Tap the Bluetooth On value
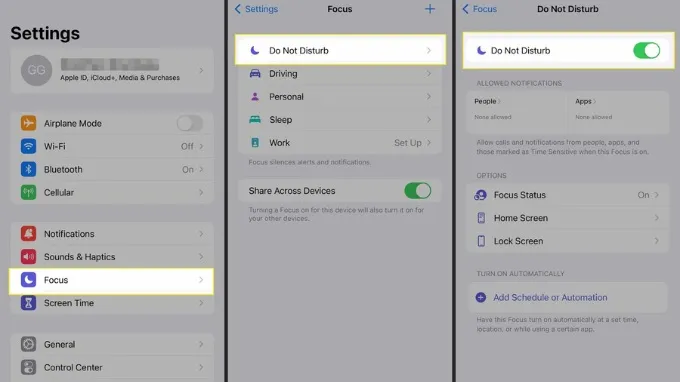This screenshot has width=680, height=382. coord(188,170)
